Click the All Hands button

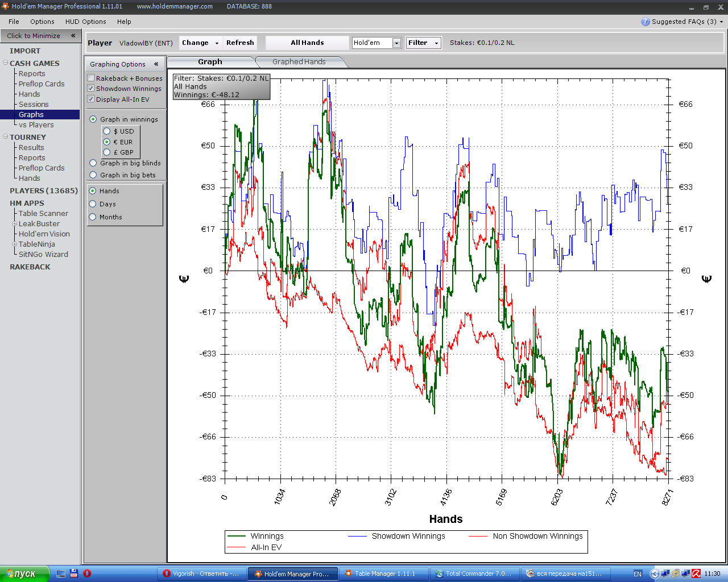coord(307,43)
